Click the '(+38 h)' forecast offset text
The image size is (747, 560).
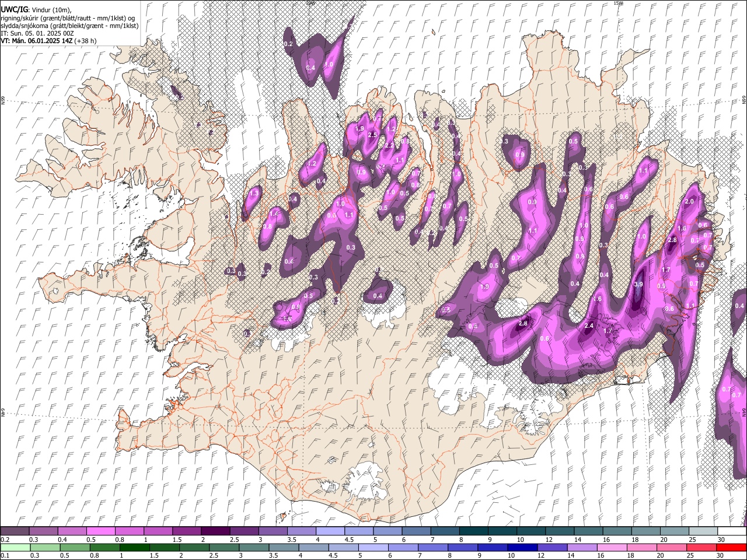85,41
